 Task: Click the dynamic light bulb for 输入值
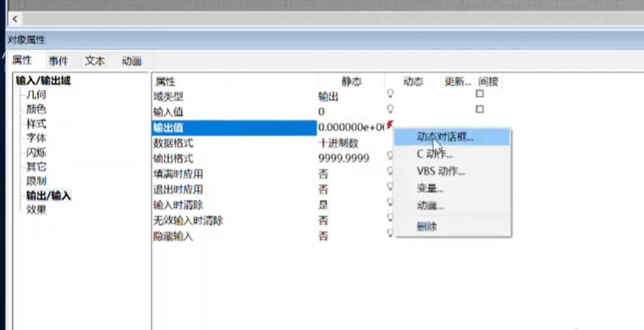(x=390, y=109)
